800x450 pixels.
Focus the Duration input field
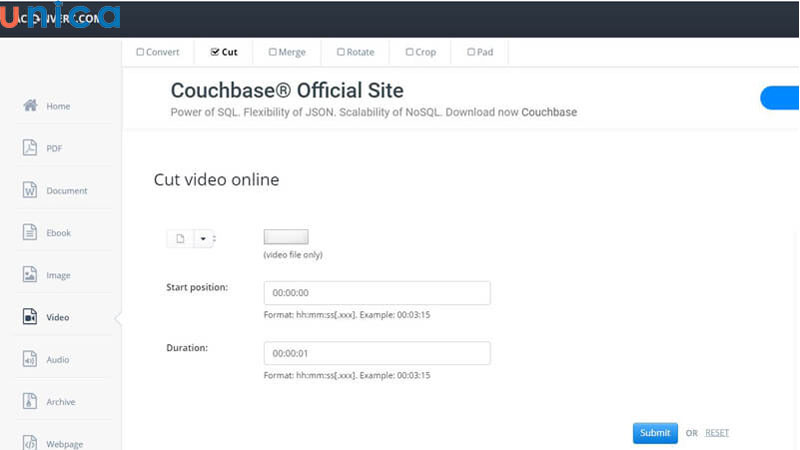tap(377, 353)
